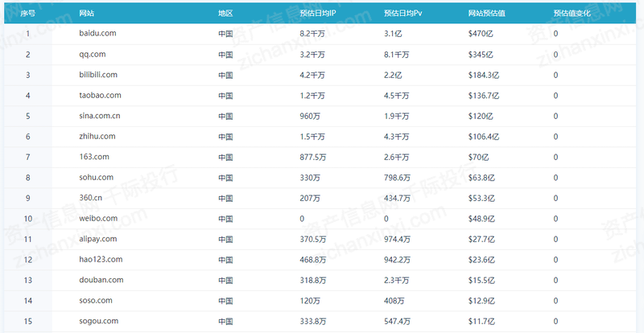Click the 798.6万 daily PV value
Image resolution: width=644 pixels, height=333 pixels.
[x=397, y=178]
